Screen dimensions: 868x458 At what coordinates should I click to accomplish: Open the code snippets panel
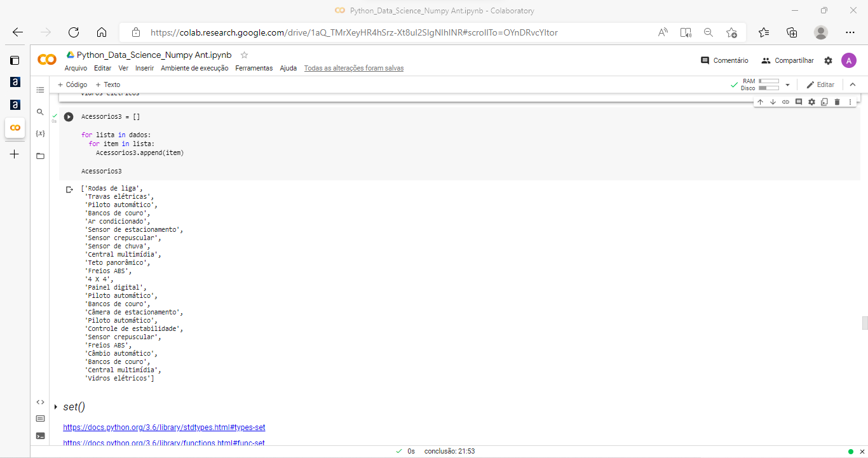[40, 401]
